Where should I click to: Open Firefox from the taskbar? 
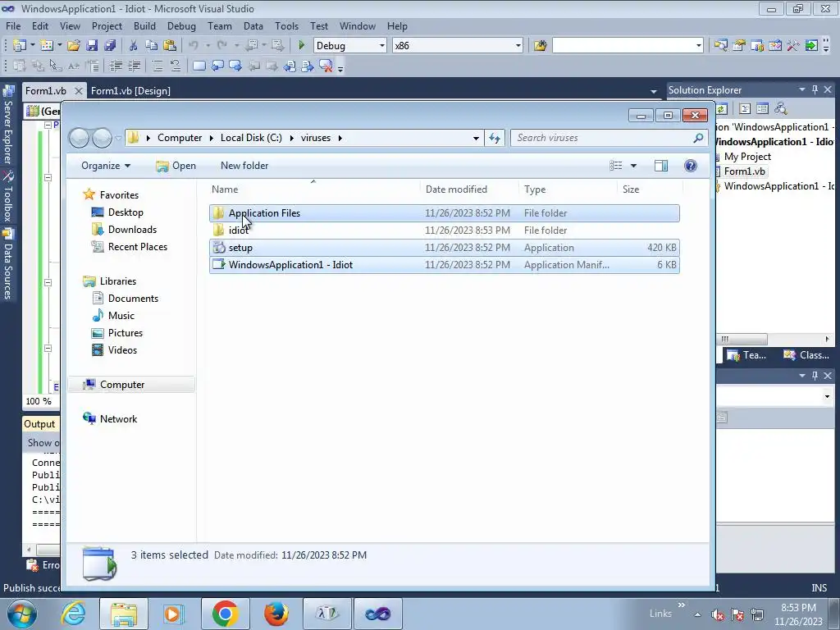tap(276, 614)
